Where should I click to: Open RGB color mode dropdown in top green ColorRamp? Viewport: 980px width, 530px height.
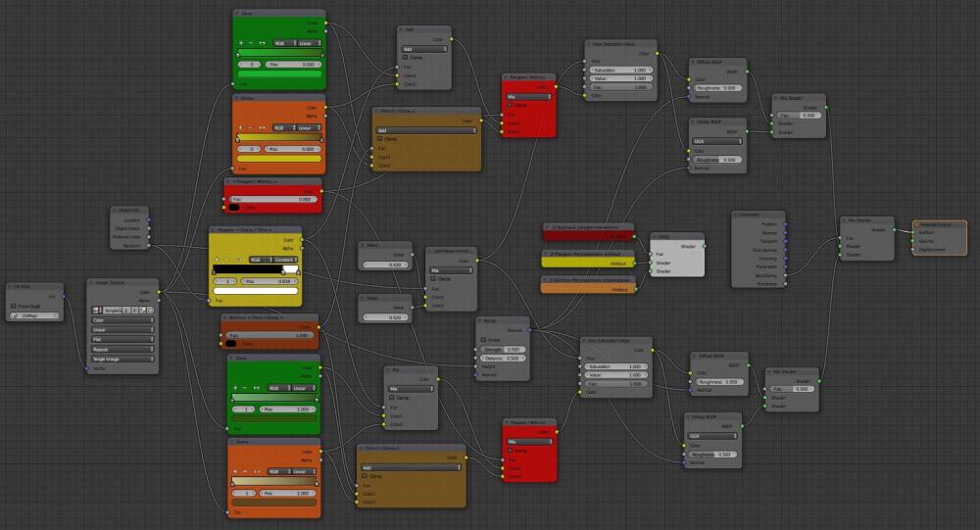click(x=284, y=43)
